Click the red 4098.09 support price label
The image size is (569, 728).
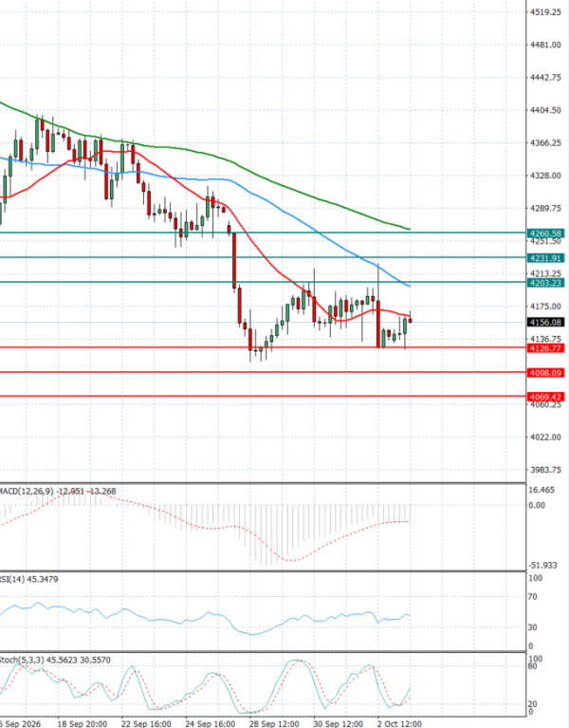546,373
